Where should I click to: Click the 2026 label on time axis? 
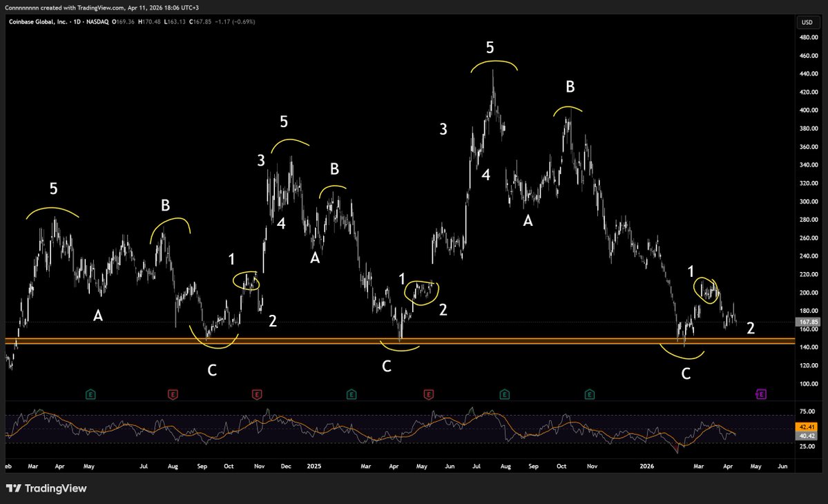[x=646, y=466]
